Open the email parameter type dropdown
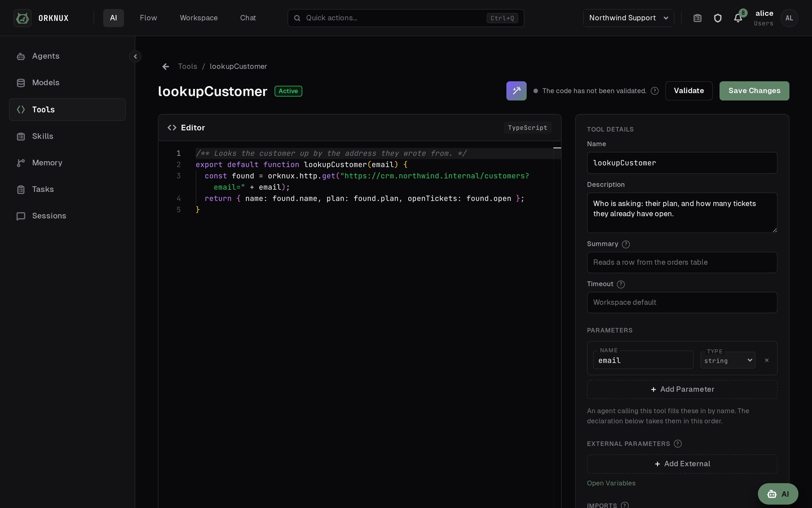 (x=728, y=360)
